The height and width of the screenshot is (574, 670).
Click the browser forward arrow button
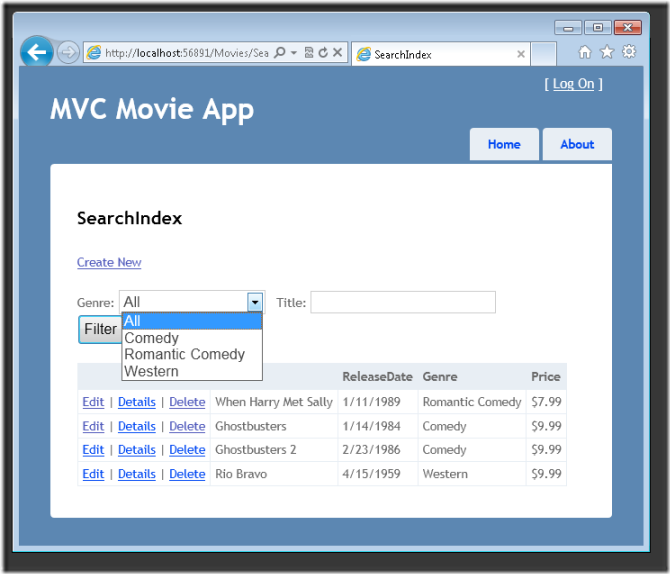click(x=68, y=53)
